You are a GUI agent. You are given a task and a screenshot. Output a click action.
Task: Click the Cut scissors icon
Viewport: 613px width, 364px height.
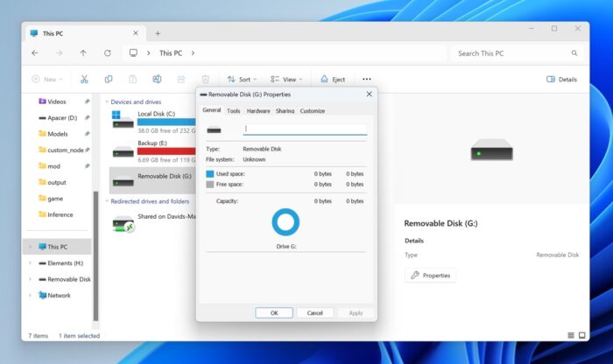(x=84, y=79)
